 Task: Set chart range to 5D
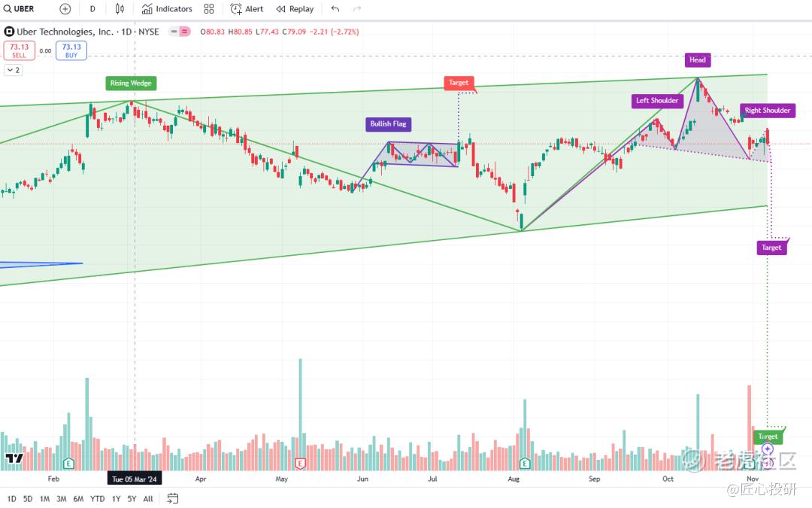28,499
